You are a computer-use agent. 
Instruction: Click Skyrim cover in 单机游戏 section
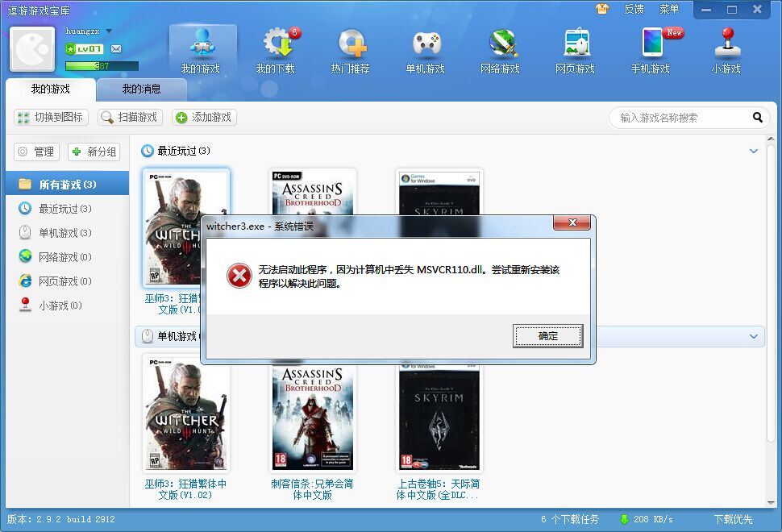(x=439, y=418)
